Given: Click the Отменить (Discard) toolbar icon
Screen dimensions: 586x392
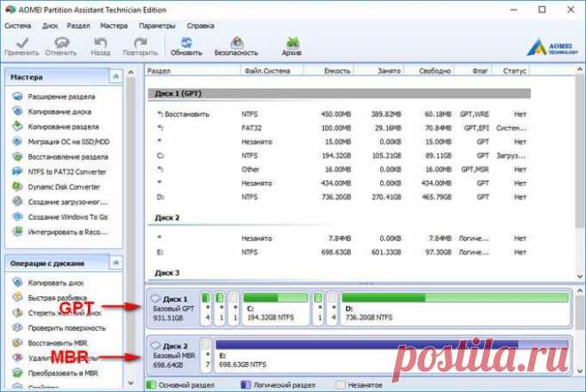Looking at the screenshot, I should (x=61, y=43).
